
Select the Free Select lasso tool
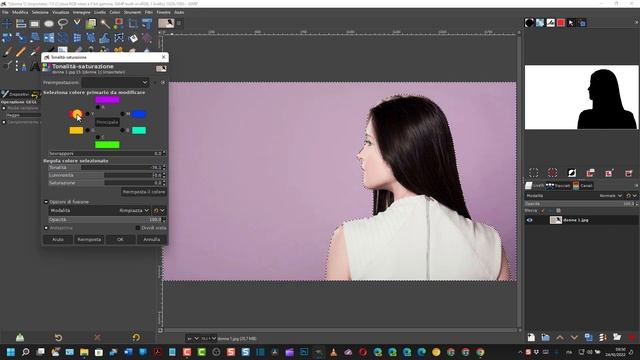[62, 24]
